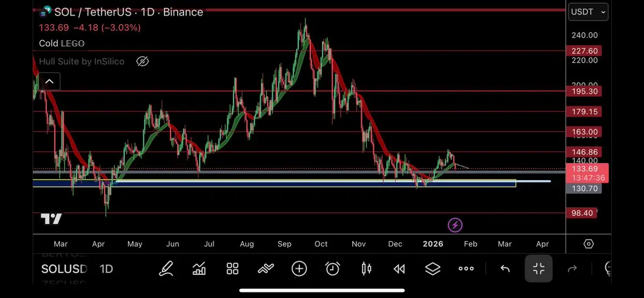Click the 98.40 price level label
This screenshot has height=298, width=644.
pos(582,213)
